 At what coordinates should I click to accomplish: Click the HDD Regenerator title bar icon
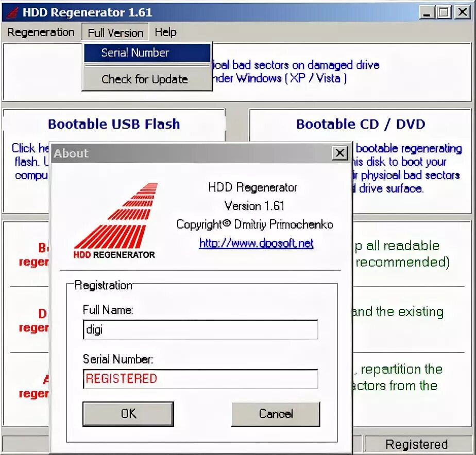point(12,12)
